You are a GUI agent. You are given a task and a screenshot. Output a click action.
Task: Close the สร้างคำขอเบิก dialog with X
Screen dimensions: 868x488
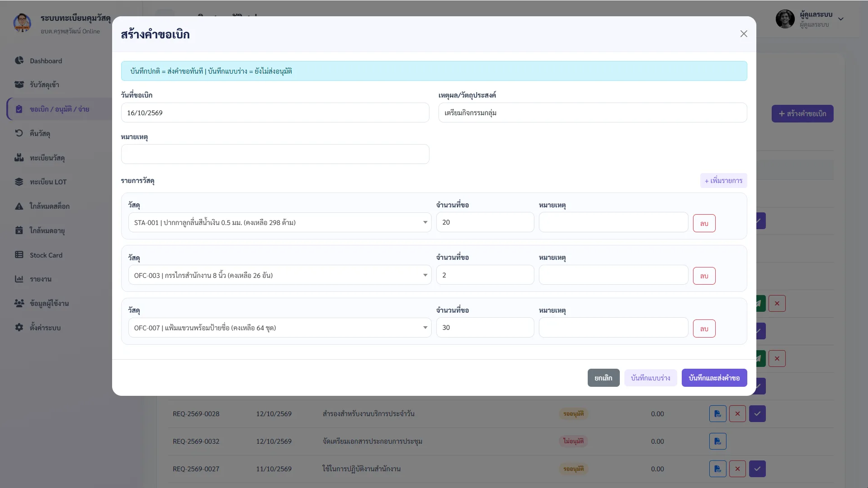point(744,34)
